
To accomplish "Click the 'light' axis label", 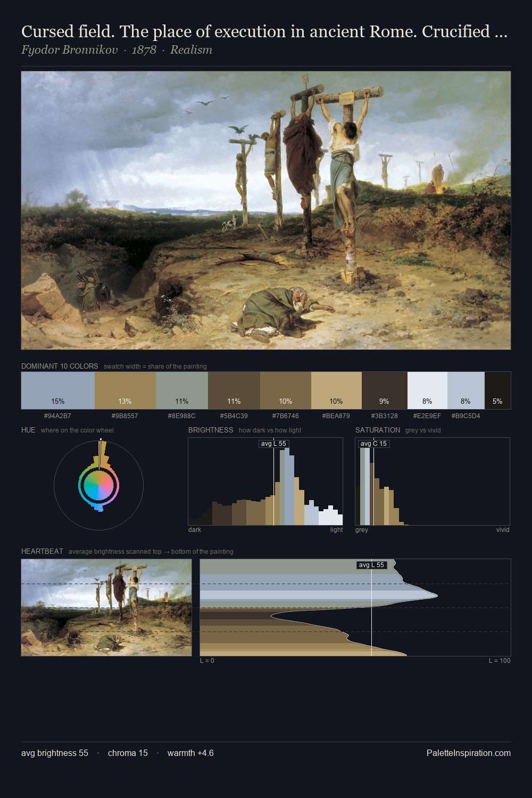I will click(x=336, y=530).
